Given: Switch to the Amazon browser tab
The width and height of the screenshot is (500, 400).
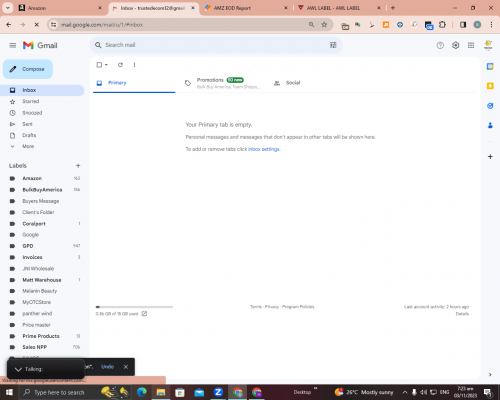Looking at the screenshot, I should pyautogui.click(x=60, y=8).
